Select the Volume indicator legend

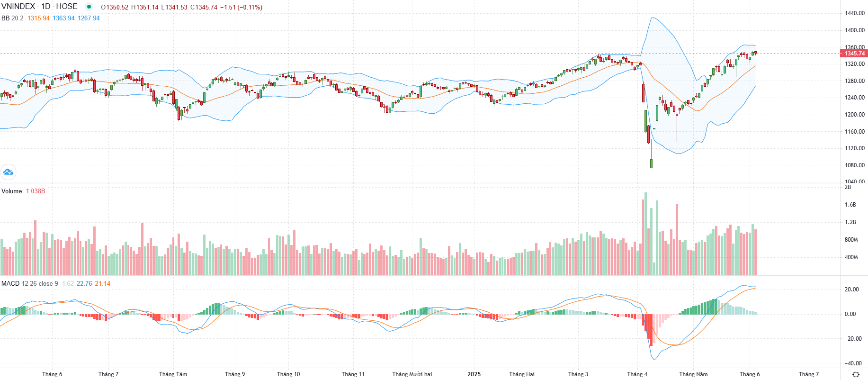[12, 191]
